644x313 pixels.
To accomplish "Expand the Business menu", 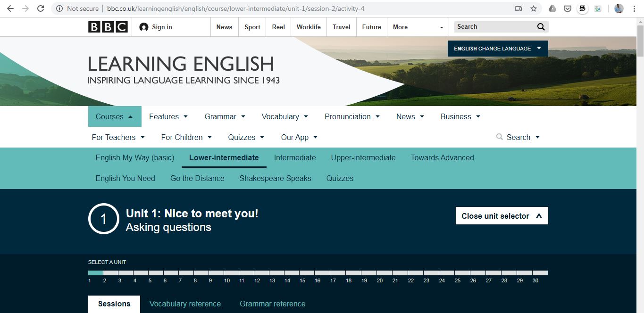I will 460,116.
